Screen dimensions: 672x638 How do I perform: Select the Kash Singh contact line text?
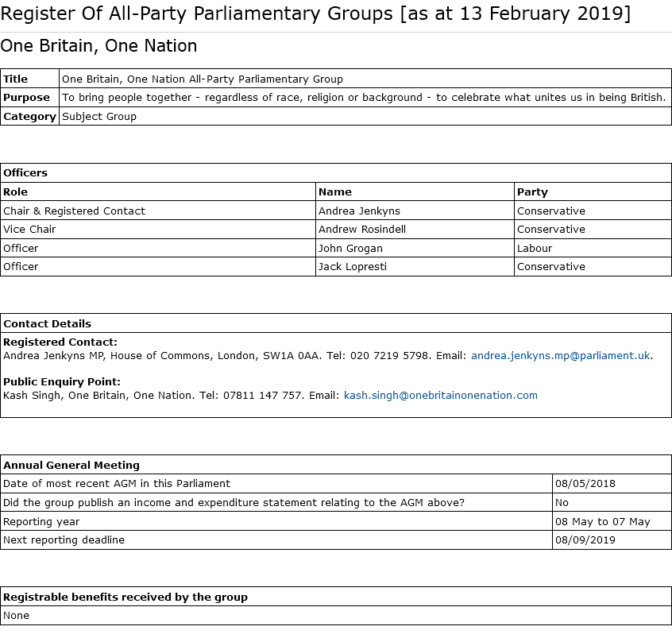point(270,396)
